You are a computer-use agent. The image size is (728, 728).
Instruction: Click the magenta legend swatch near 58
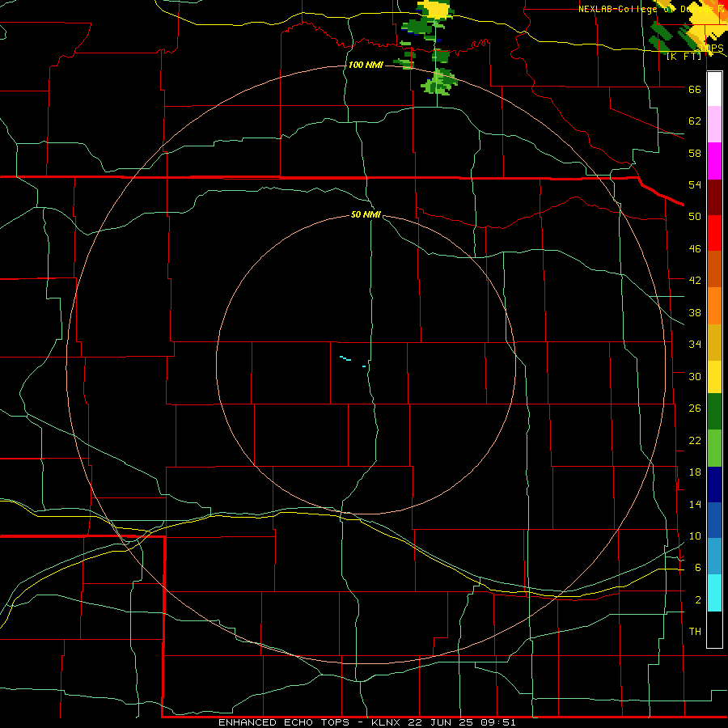[714, 161]
